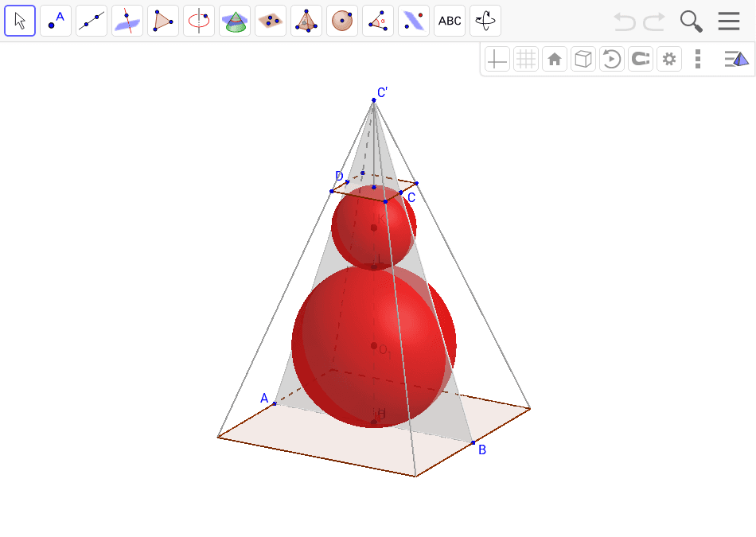Return to the standard home view
This screenshot has height=537, width=756.
tap(555, 60)
